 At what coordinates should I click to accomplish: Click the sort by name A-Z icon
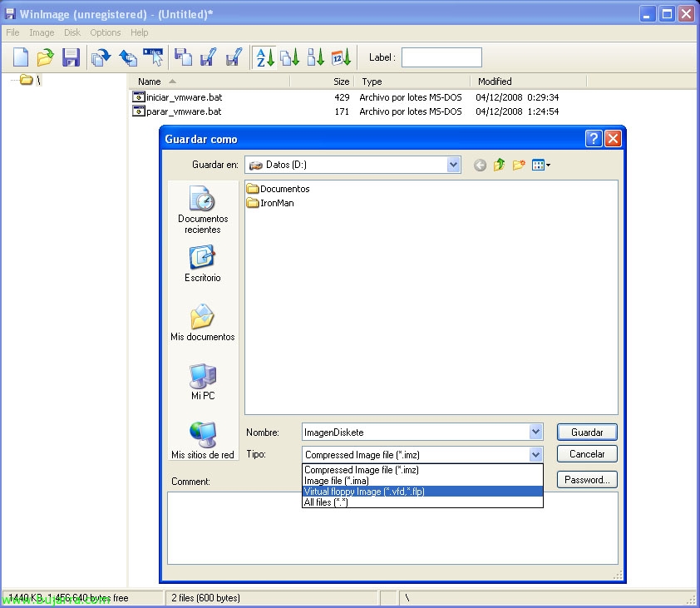pos(264,57)
